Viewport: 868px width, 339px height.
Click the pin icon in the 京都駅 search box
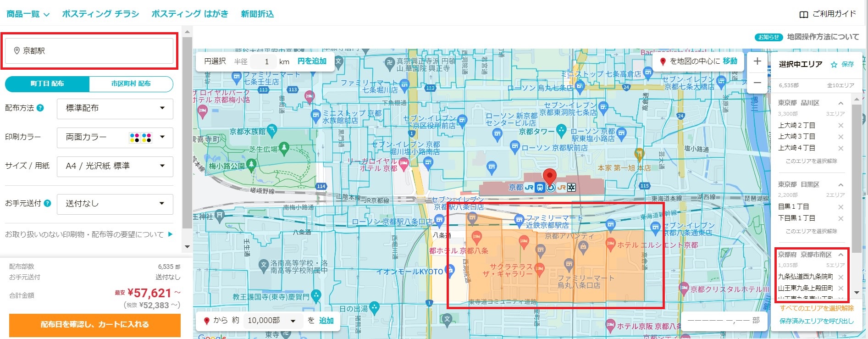click(x=17, y=51)
